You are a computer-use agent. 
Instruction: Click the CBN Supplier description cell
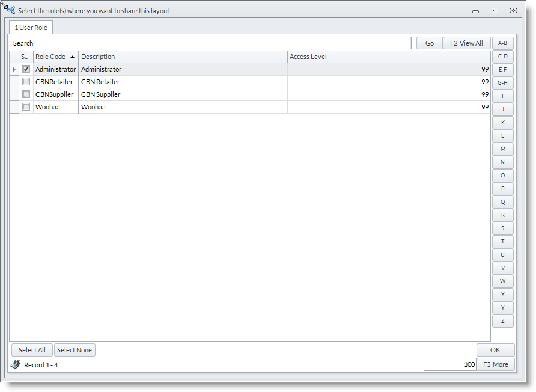pyautogui.click(x=183, y=94)
